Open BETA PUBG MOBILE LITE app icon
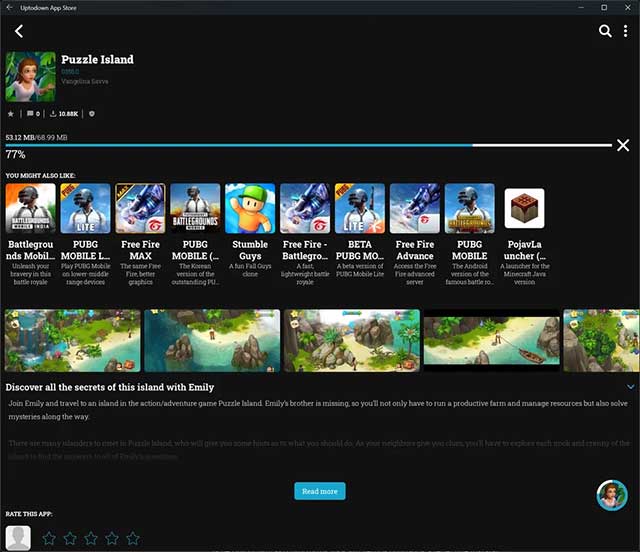This screenshot has width=640, height=552. click(x=360, y=208)
